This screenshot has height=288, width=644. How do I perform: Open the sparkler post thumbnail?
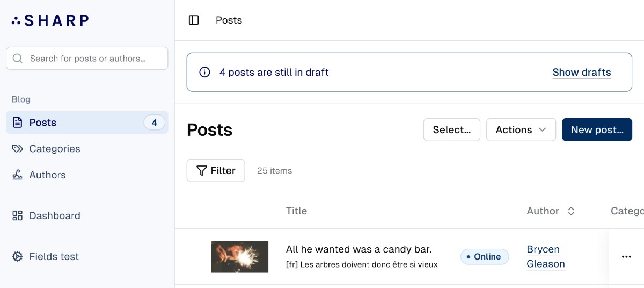240,257
